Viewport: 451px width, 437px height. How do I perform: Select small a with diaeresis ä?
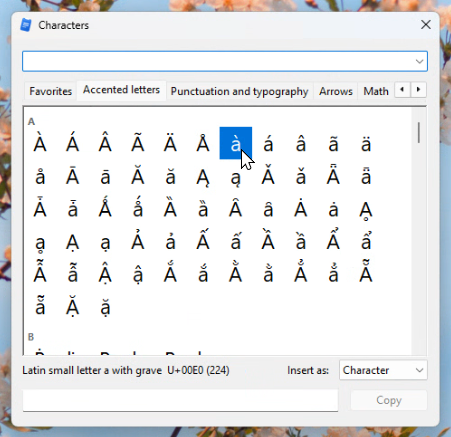pyautogui.click(x=366, y=143)
